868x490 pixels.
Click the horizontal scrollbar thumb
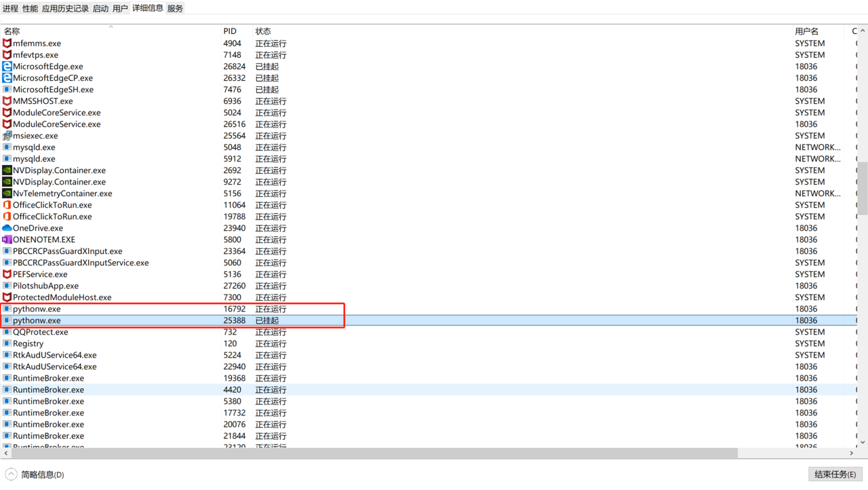(x=374, y=453)
